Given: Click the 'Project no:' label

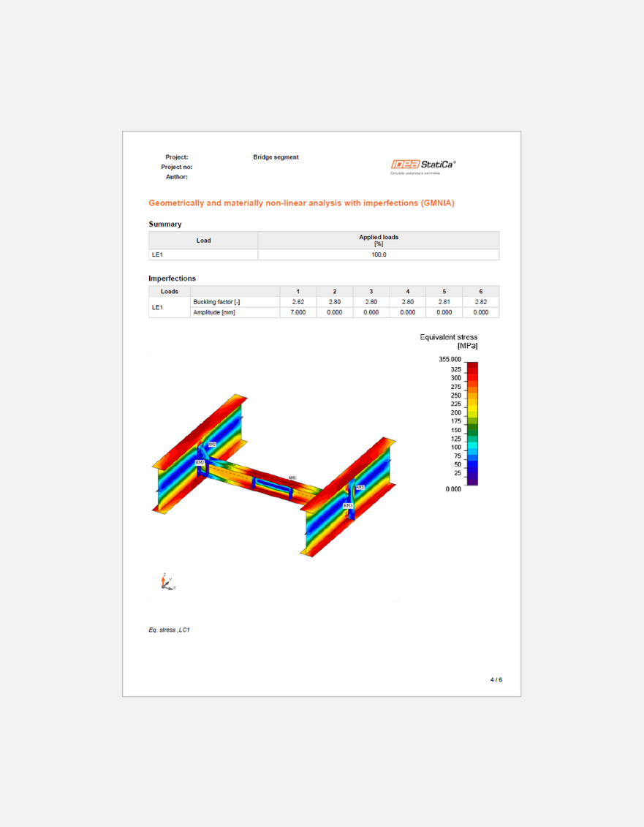Looking at the screenshot, I should pos(177,167).
